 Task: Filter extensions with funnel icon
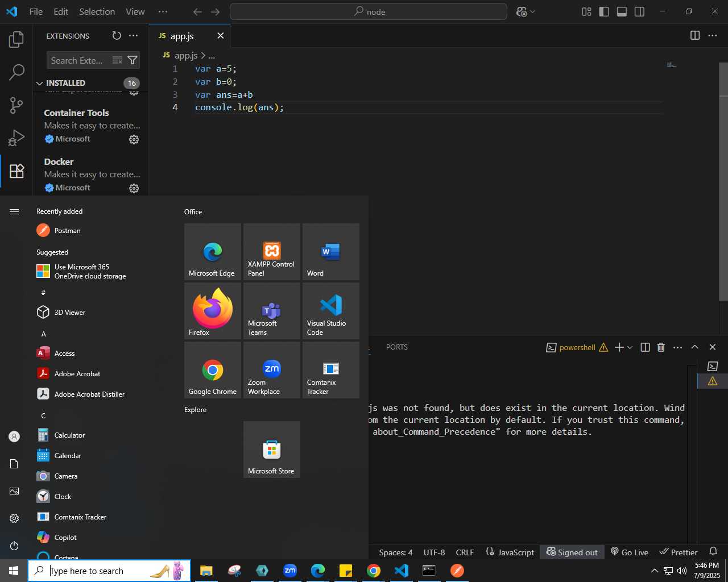click(x=133, y=60)
